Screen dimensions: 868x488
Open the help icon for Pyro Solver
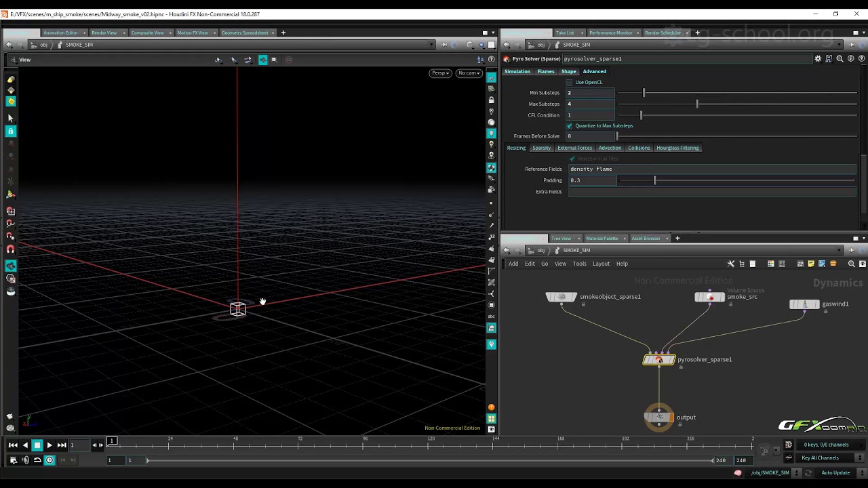(x=862, y=59)
